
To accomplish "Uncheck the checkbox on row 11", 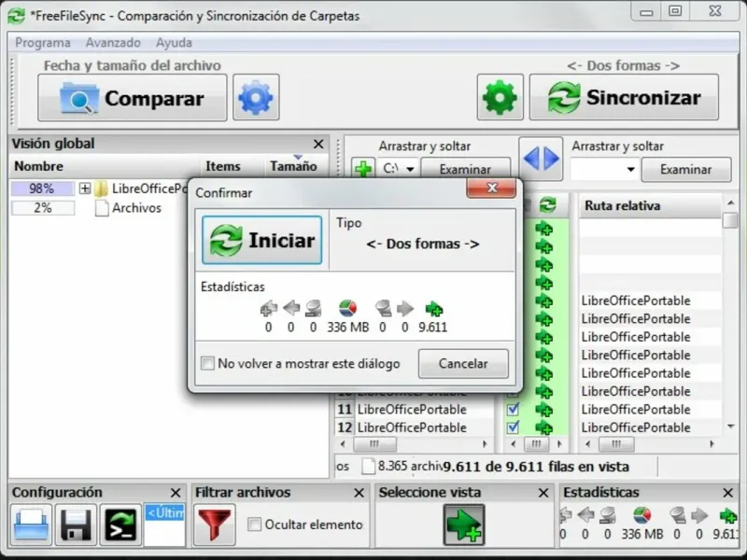I will (x=513, y=409).
